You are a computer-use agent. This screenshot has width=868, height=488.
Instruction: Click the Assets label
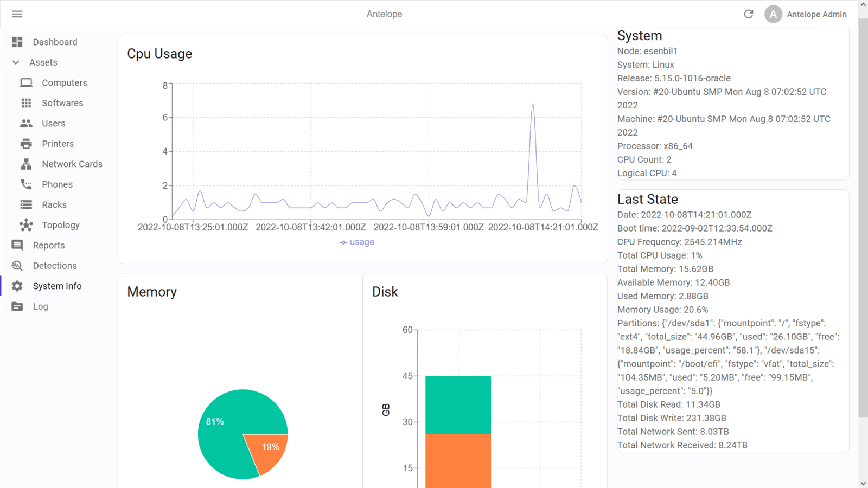click(43, 62)
